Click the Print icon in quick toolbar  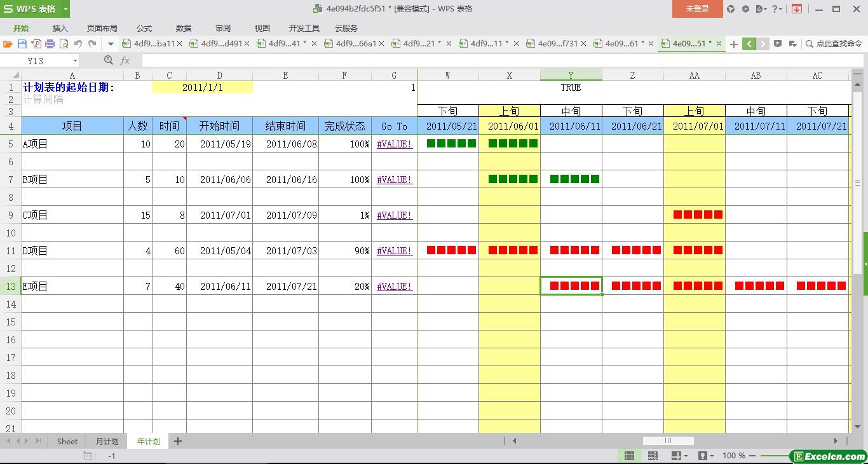click(x=50, y=44)
